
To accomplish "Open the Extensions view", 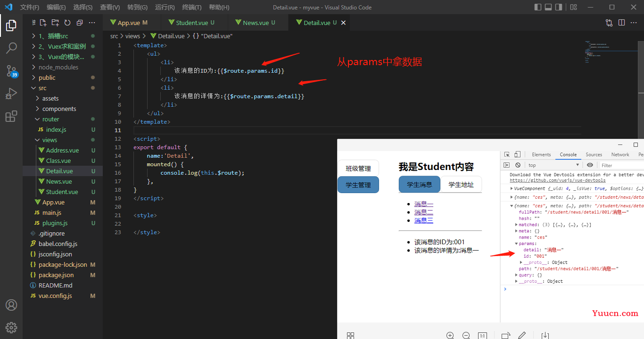I will coord(11,116).
